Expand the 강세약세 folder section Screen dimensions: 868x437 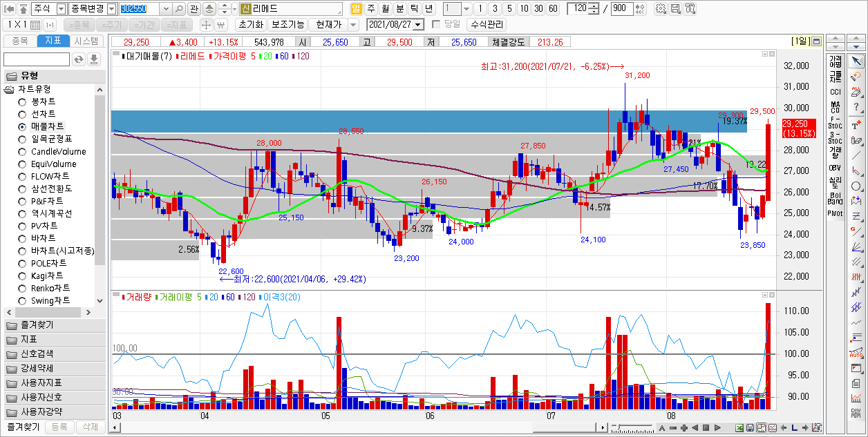[x=54, y=369]
